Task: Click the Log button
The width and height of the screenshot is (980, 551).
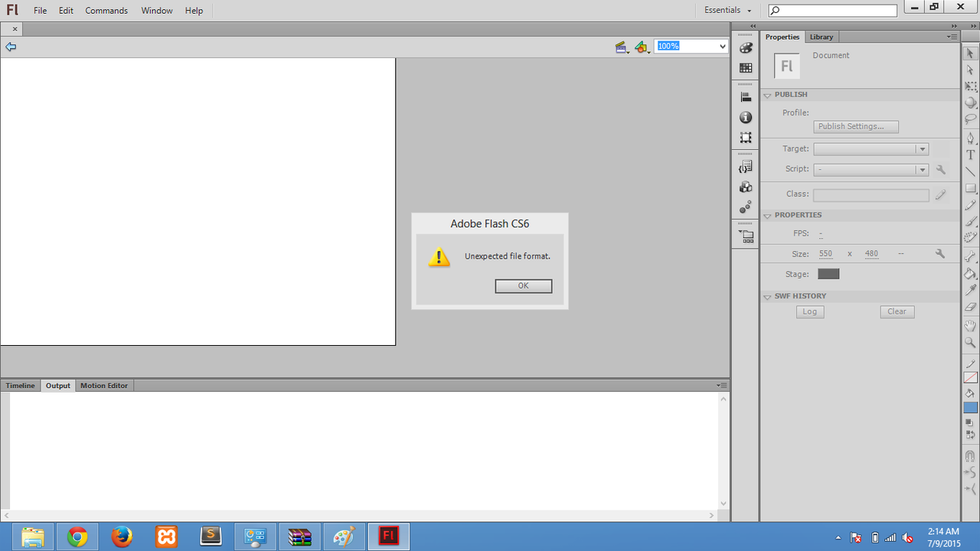Action: tap(810, 311)
